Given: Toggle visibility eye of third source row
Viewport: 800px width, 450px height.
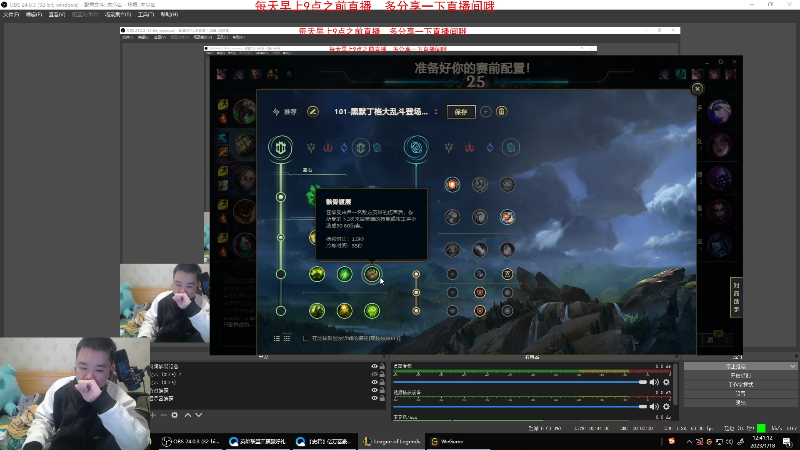Looking at the screenshot, I should click(x=374, y=382).
